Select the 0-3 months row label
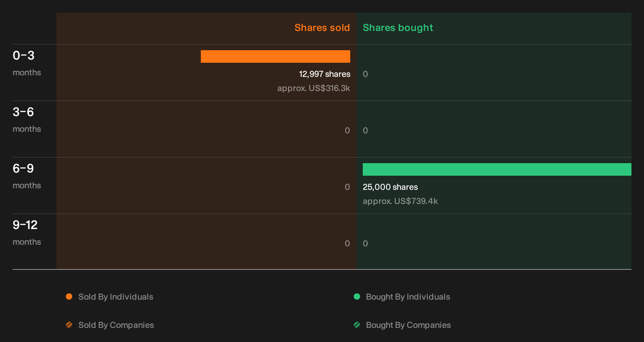The width and height of the screenshot is (644, 342). [27, 63]
